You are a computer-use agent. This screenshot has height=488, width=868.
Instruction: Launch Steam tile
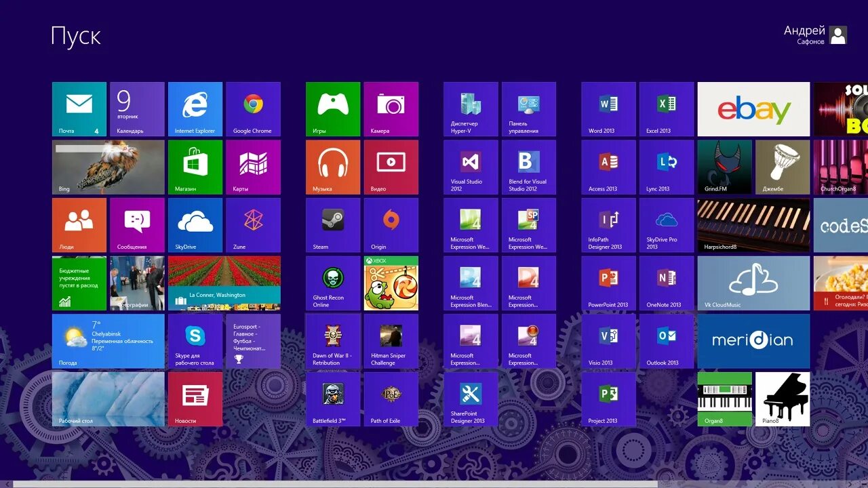coord(333,225)
